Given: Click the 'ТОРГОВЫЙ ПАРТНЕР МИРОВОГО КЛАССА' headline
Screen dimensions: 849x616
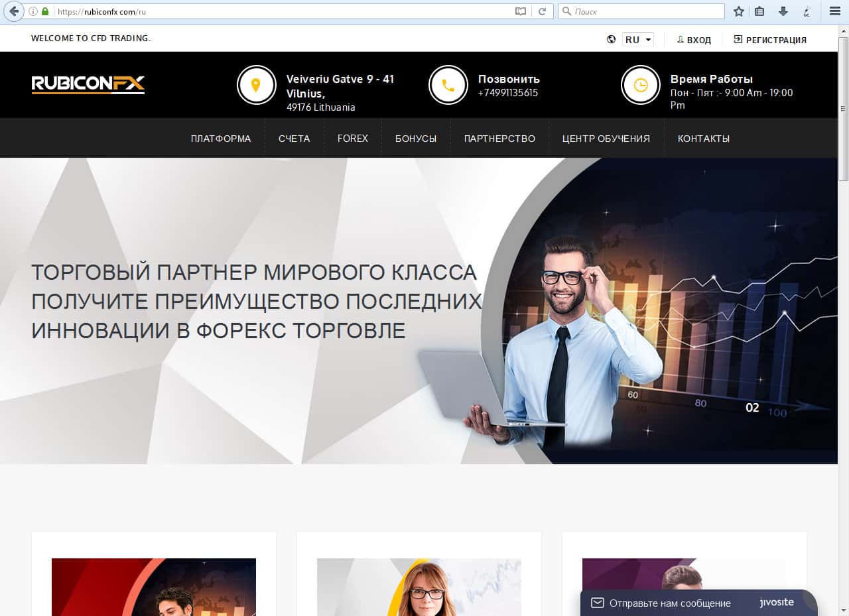Looking at the screenshot, I should (x=254, y=272).
